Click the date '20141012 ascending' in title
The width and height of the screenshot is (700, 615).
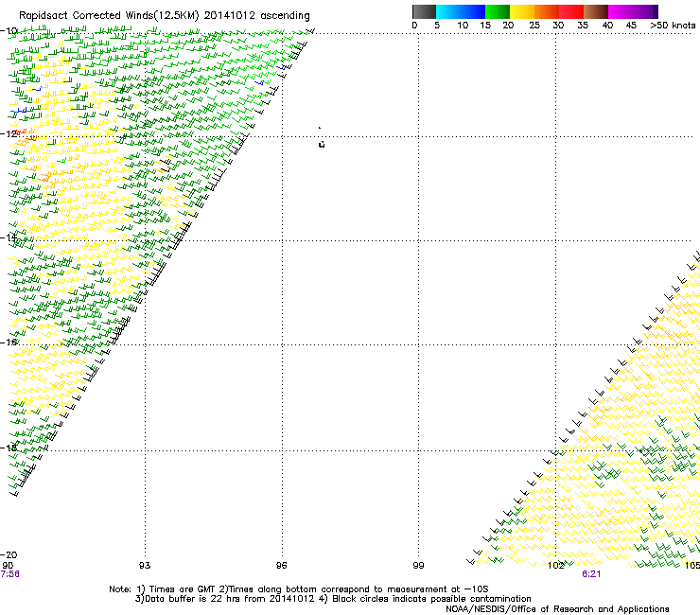tap(256, 16)
